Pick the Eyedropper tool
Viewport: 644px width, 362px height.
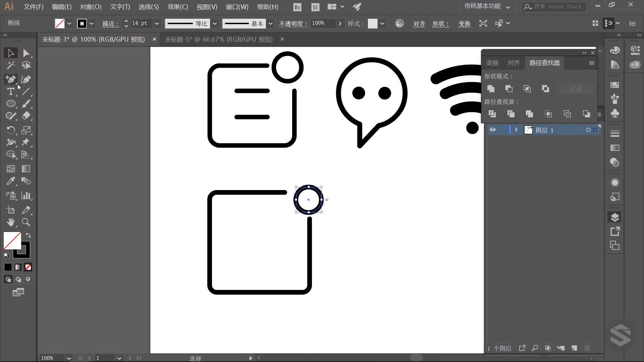click(x=10, y=181)
